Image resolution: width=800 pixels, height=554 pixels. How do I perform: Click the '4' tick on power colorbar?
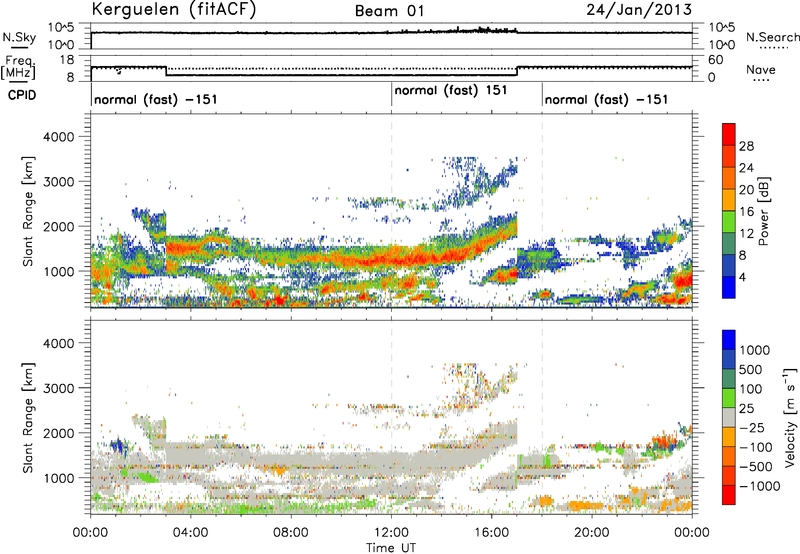(742, 277)
